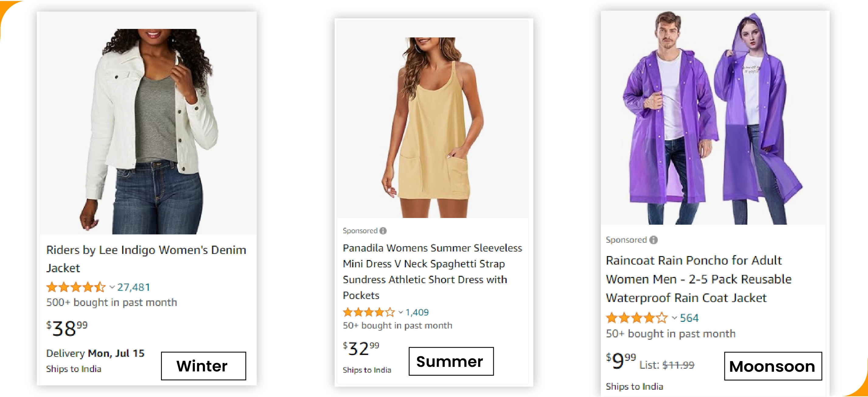Click the info icon next to Sponsored on the dress listing
Screen dimensions: 868x397
click(383, 231)
